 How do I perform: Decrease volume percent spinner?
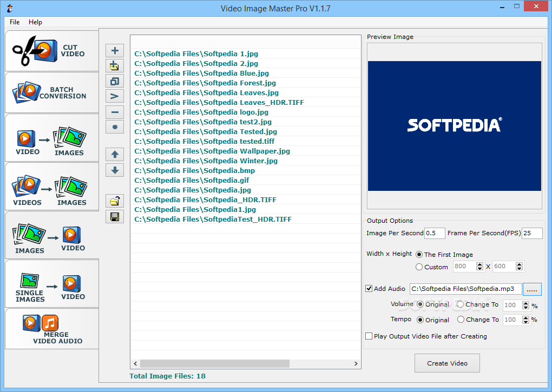525,307
